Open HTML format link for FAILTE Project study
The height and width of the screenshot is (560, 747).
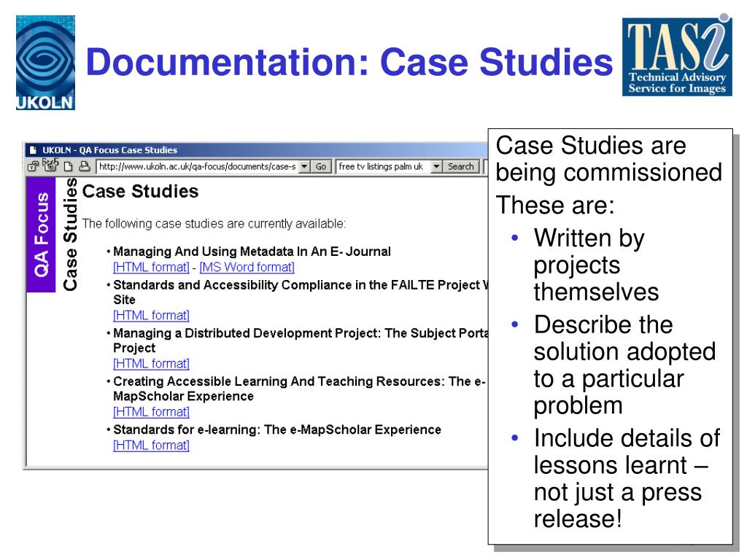(151, 315)
